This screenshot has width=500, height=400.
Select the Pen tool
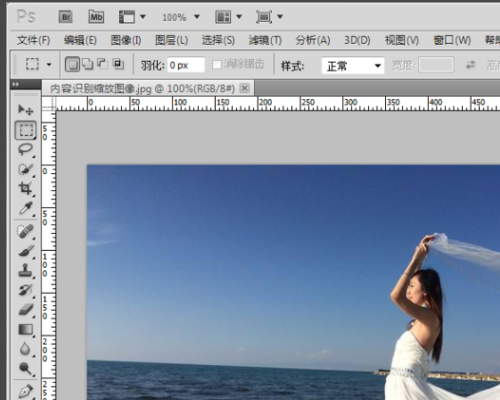[x=25, y=391]
